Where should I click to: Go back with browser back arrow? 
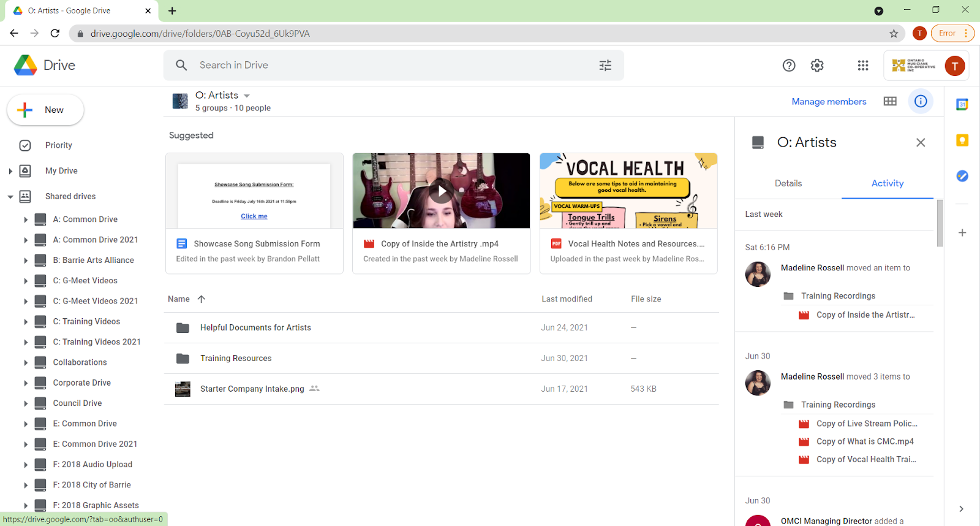[14, 33]
